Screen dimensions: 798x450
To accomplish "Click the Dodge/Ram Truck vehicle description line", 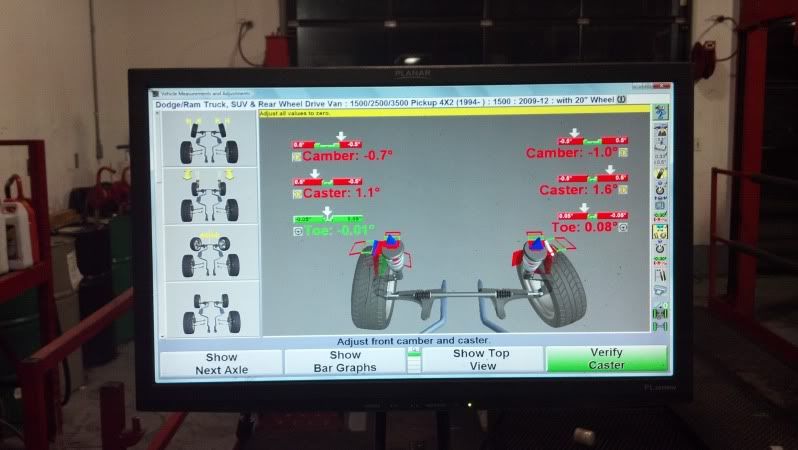I will click(x=384, y=103).
